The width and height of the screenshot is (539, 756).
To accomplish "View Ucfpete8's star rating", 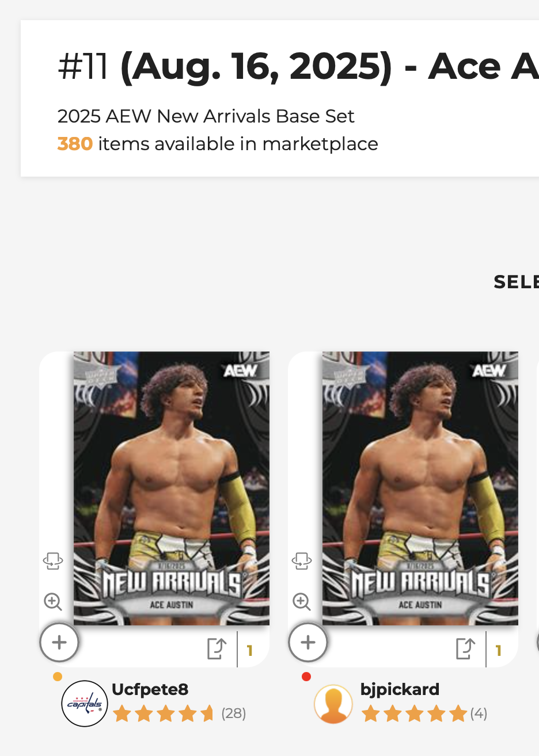I will point(164,714).
